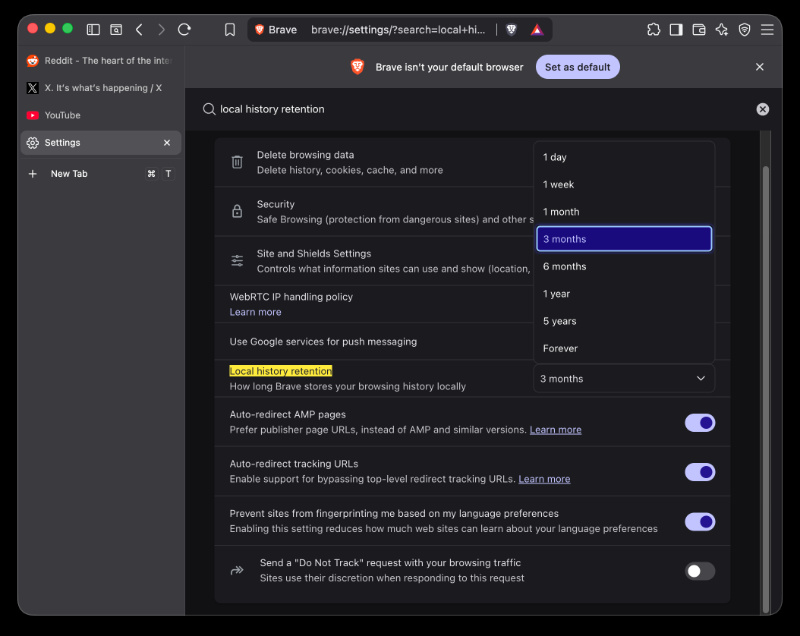Toggle the vertical tabs sidebar icon
This screenshot has width=800, height=636.
pos(93,30)
